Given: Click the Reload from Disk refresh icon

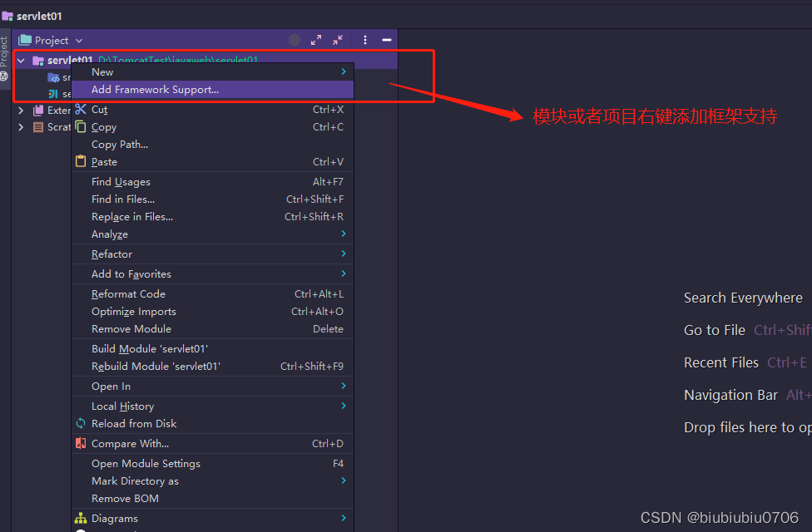Looking at the screenshot, I should click(81, 424).
